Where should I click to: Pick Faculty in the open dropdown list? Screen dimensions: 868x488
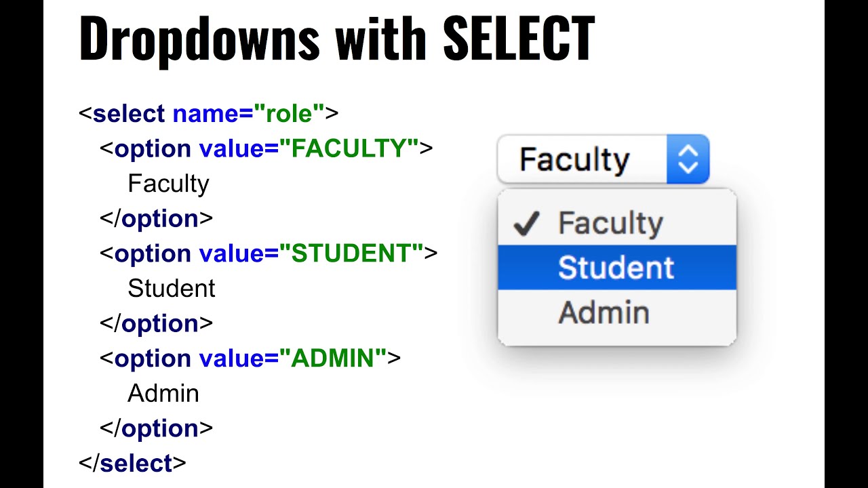tap(610, 224)
